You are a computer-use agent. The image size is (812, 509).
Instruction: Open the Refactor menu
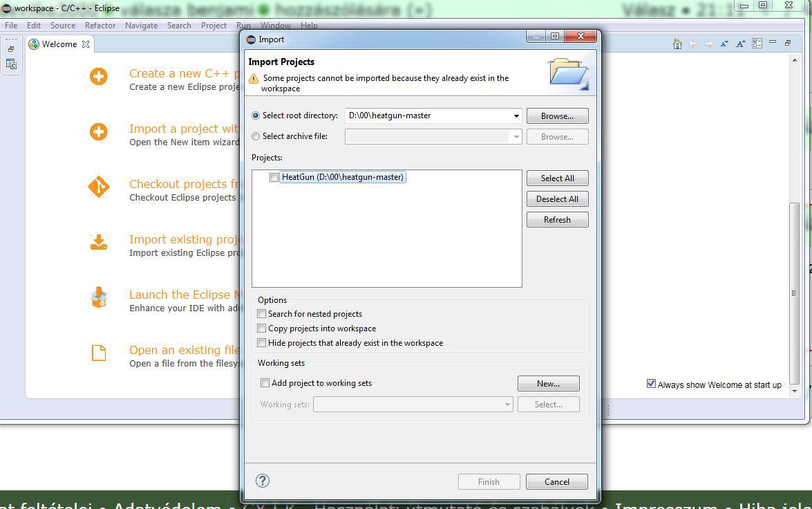pyautogui.click(x=100, y=26)
